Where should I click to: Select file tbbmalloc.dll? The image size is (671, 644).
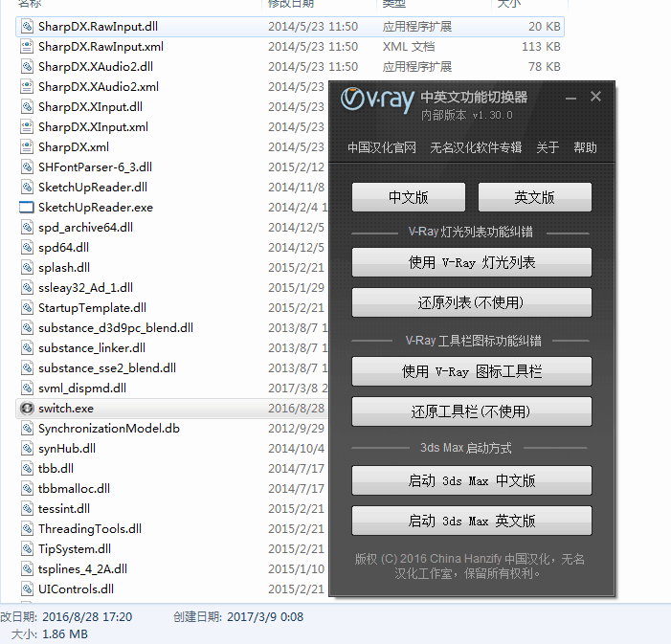pyautogui.click(x=74, y=489)
